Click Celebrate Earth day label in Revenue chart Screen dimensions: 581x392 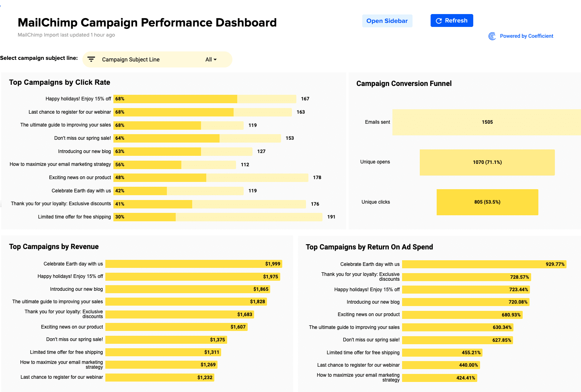point(73,264)
